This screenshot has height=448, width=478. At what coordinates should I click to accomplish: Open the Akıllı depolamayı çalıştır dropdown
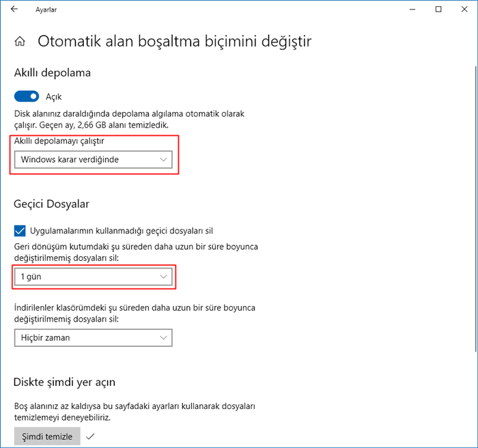coord(94,160)
